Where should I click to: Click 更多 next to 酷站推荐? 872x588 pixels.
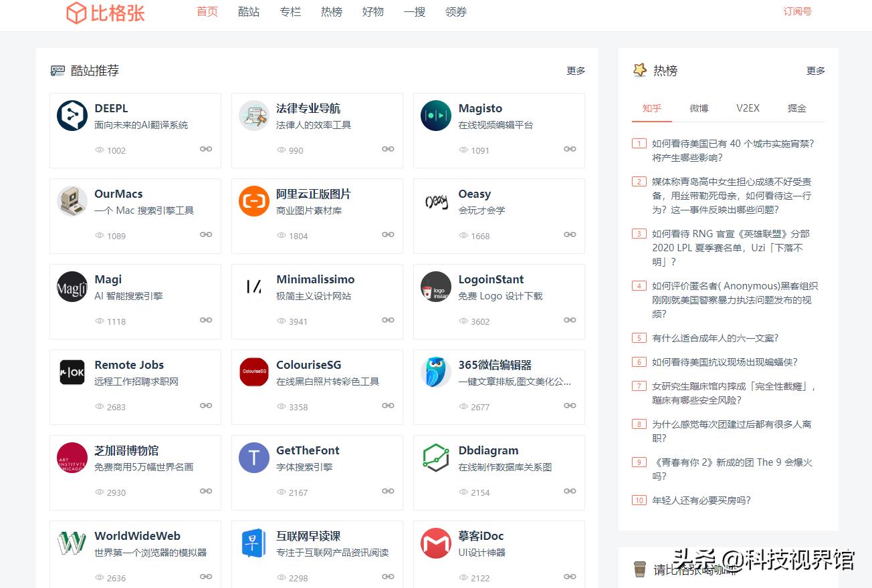[x=575, y=70]
